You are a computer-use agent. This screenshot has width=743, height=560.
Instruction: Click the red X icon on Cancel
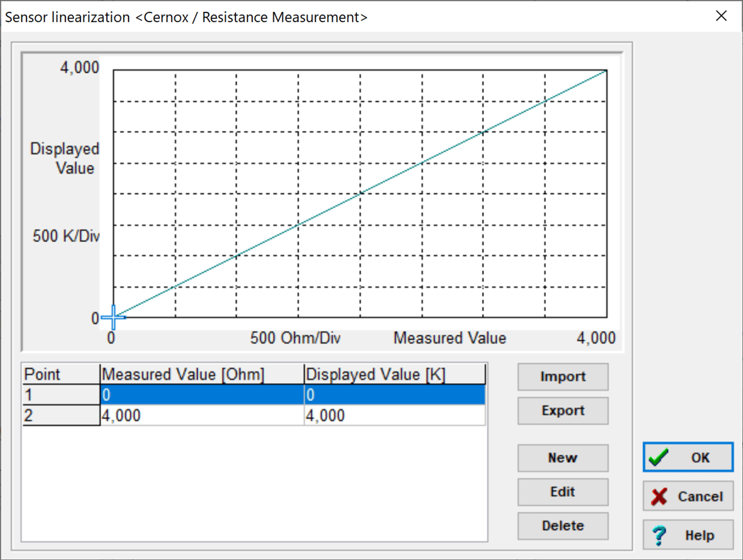tap(658, 496)
